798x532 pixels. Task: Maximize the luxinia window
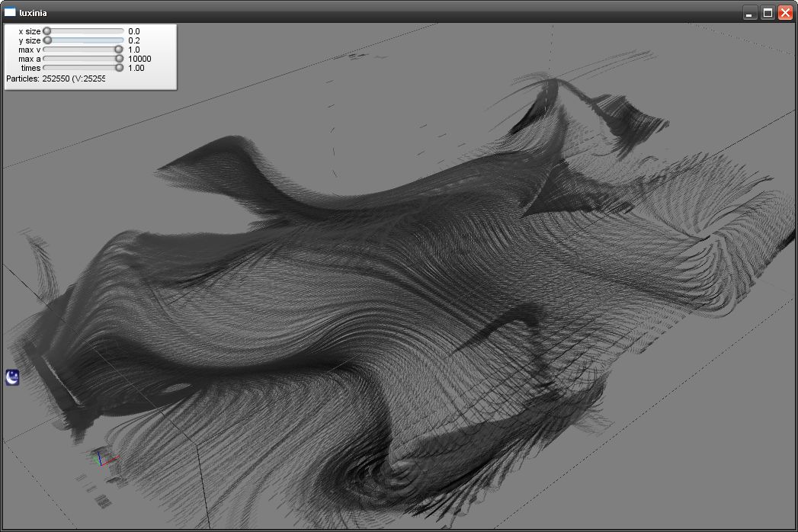pos(768,13)
